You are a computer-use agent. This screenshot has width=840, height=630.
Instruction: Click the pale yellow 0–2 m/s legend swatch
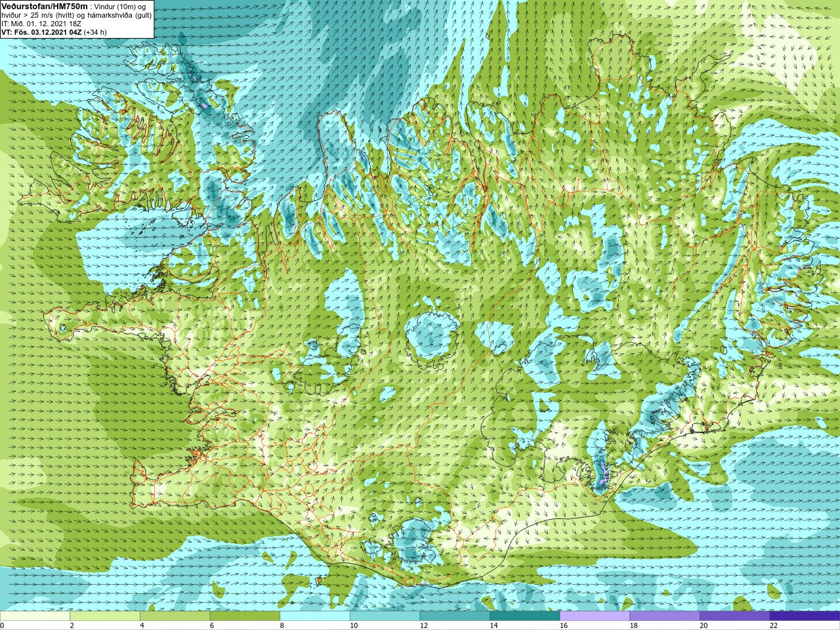(x=35, y=616)
